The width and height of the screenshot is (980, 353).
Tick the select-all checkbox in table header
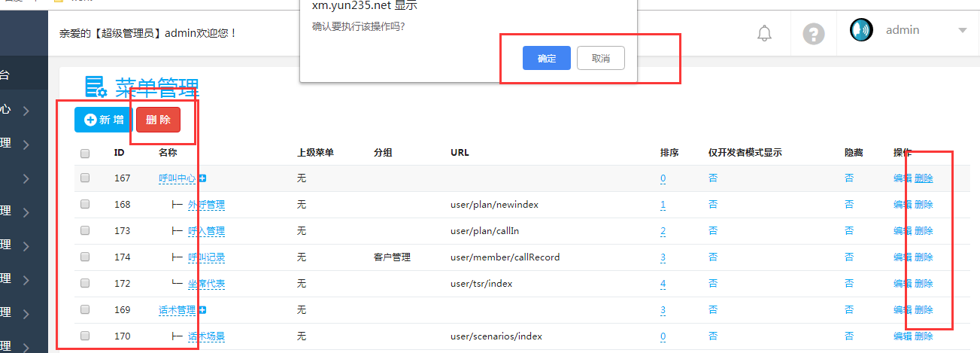pos(85,153)
